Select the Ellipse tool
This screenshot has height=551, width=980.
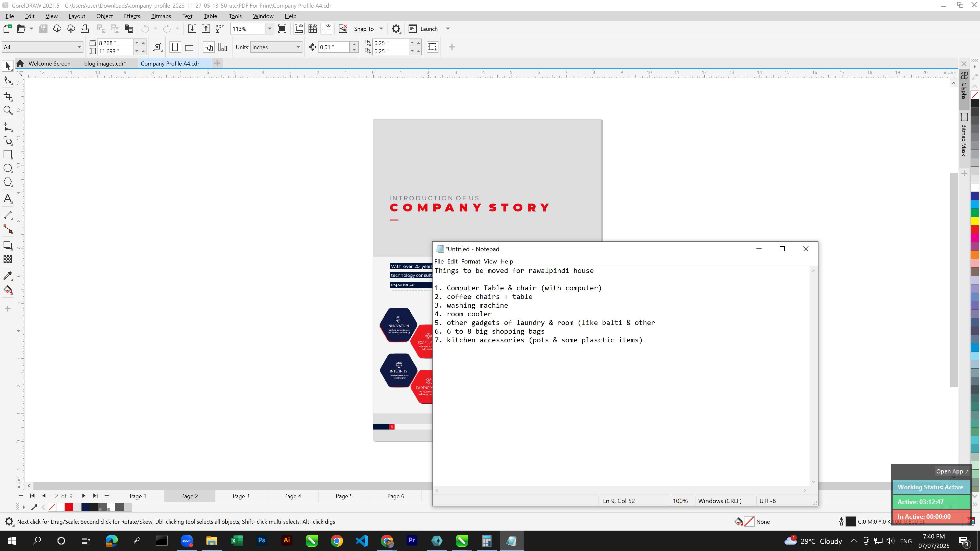coord(8,168)
